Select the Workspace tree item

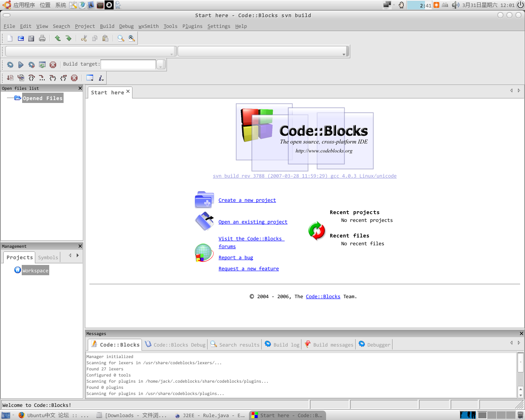point(35,271)
